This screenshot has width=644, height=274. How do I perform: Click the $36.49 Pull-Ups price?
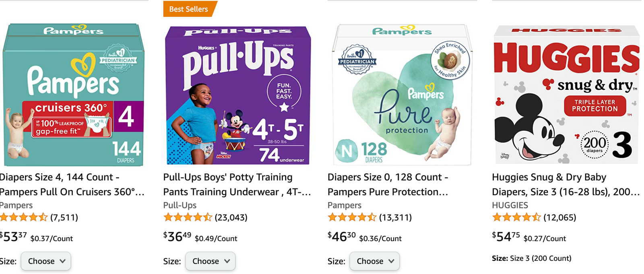[177, 237]
